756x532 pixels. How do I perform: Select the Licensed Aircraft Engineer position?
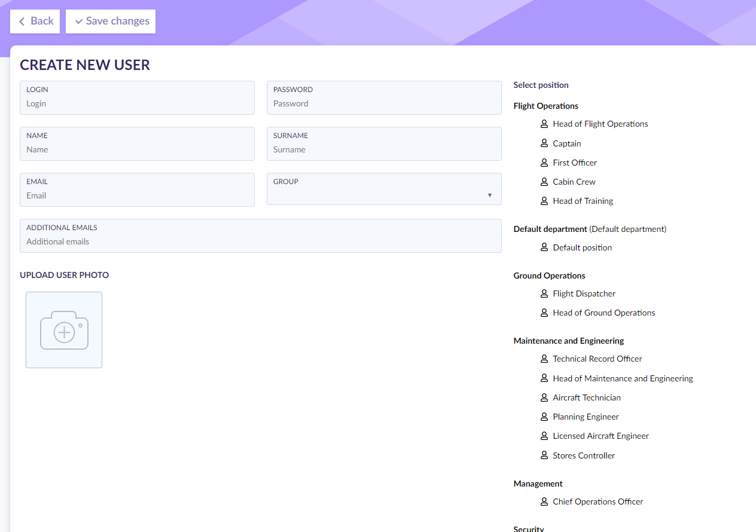click(x=600, y=436)
